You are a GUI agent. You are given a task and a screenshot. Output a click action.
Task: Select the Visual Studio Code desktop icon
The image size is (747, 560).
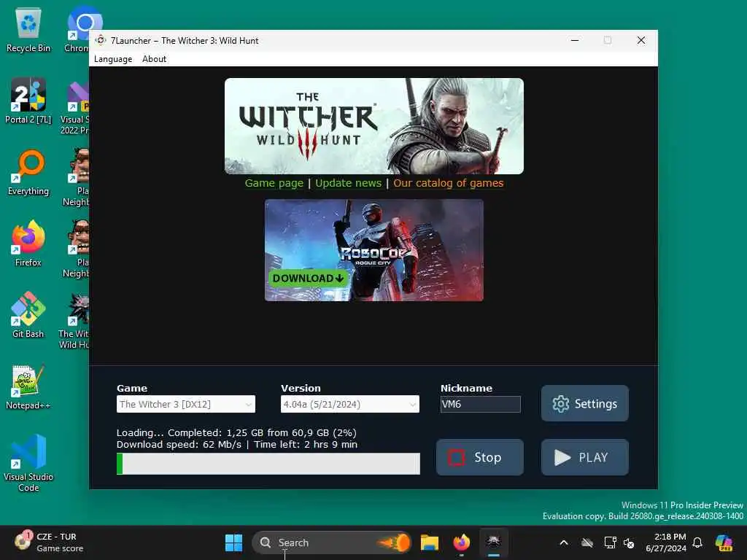click(x=28, y=463)
